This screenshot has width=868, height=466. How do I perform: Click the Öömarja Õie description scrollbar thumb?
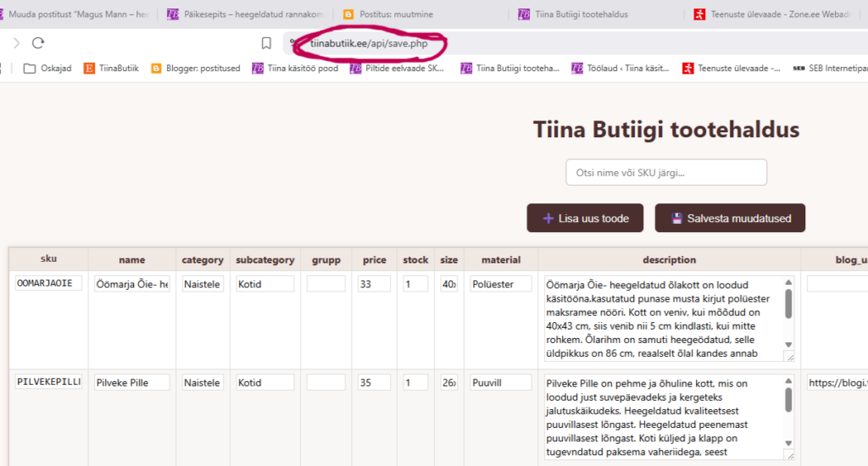(788, 304)
